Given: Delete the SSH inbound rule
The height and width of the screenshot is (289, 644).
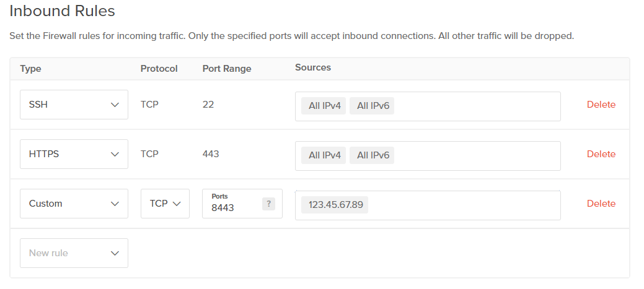Looking at the screenshot, I should tap(601, 105).
